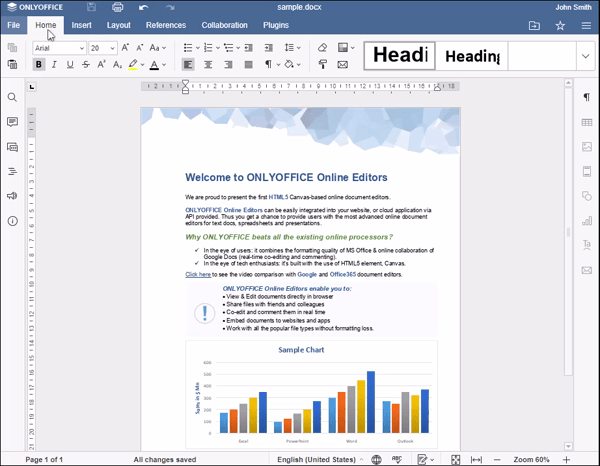This screenshot has height=466, width=600.
Task: Toggle Bold formatting
Action: (x=39, y=65)
